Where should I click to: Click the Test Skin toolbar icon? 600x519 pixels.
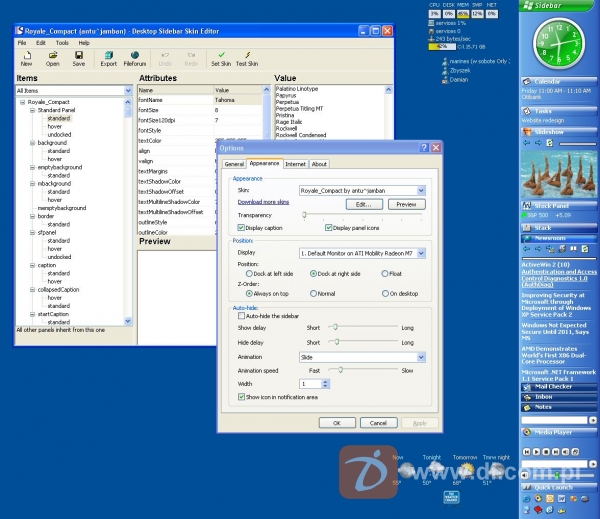pyautogui.click(x=246, y=57)
